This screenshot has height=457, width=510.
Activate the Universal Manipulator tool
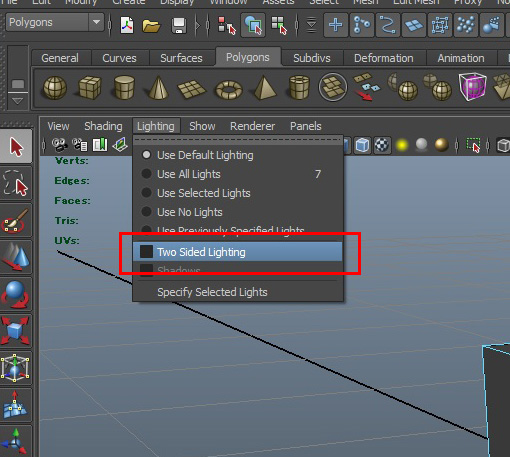[16, 368]
